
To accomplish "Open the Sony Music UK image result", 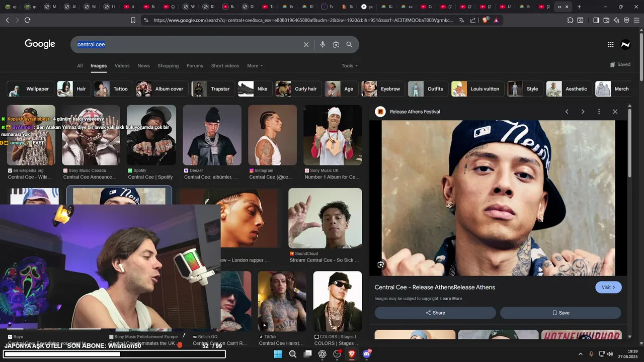I will 333,135.
